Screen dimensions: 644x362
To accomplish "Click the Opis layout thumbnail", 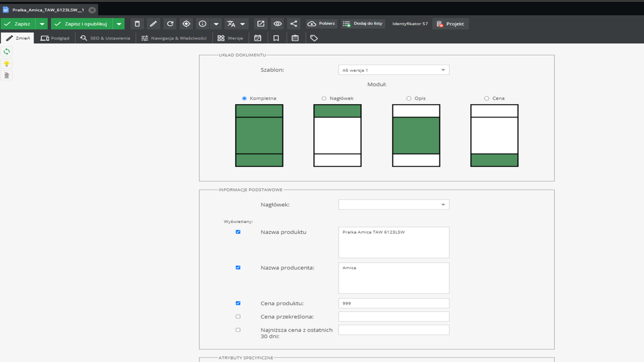I will [416, 136].
